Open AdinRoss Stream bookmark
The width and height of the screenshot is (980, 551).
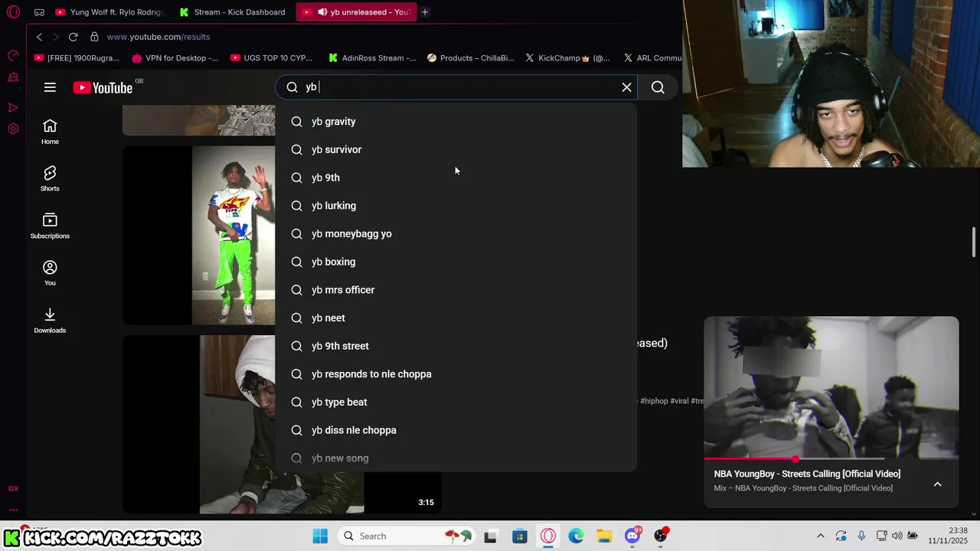pos(371,57)
